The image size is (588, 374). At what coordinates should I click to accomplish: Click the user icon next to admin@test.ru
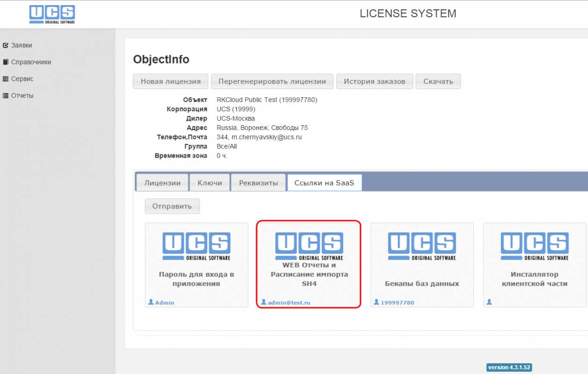tap(264, 302)
